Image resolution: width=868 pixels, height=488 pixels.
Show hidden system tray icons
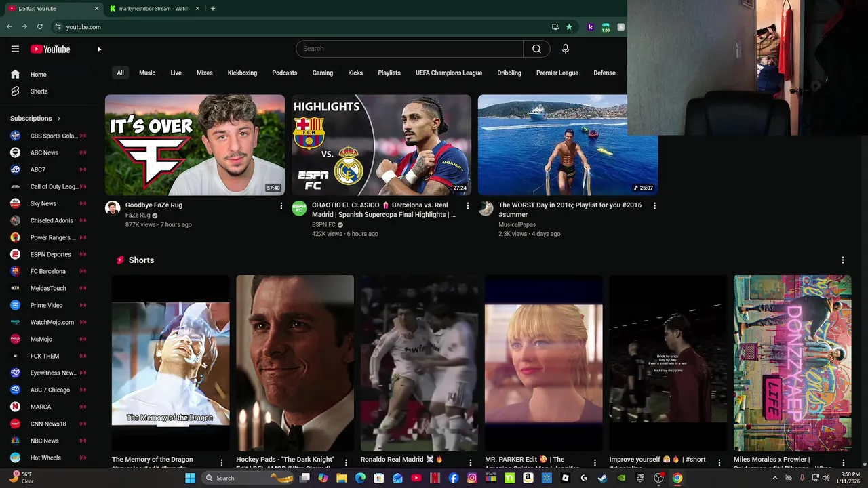775,478
